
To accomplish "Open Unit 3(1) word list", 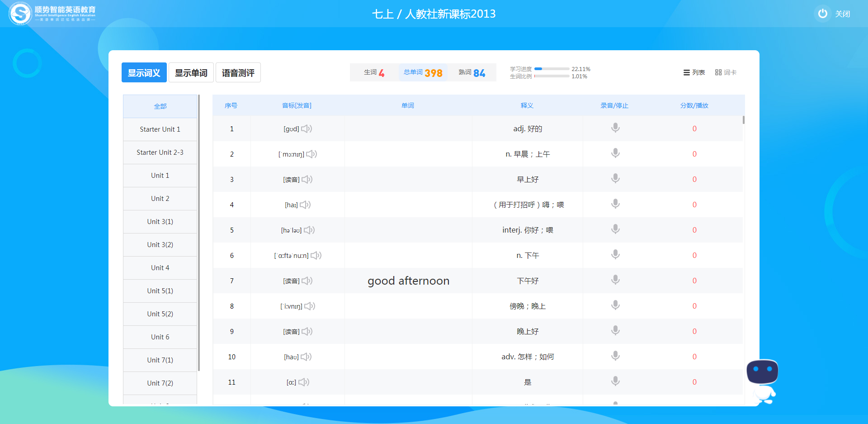I will pos(160,222).
